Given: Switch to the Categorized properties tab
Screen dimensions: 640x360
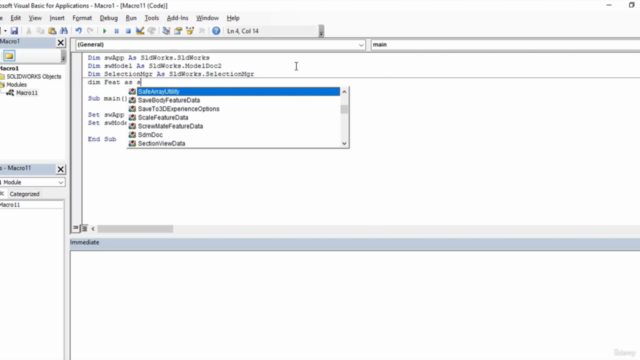Looking at the screenshot, I should pos(24,194).
